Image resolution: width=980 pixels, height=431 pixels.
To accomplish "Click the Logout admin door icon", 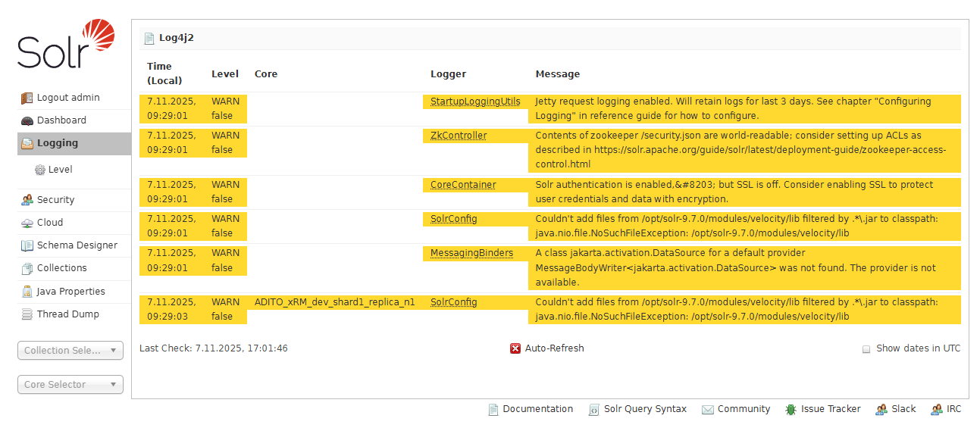I will click(27, 98).
